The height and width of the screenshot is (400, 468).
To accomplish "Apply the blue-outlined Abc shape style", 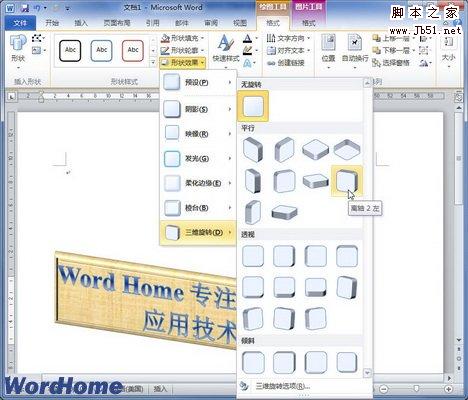I will point(101,51).
